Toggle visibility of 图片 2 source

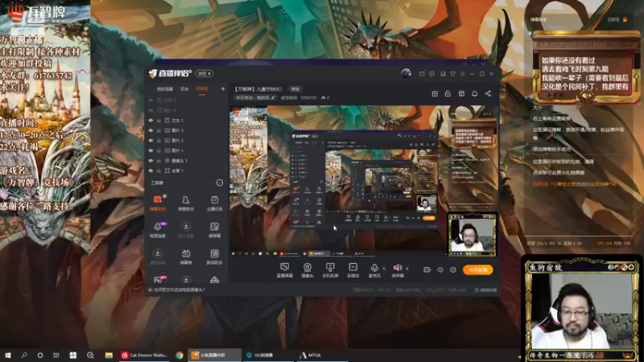tap(151, 141)
